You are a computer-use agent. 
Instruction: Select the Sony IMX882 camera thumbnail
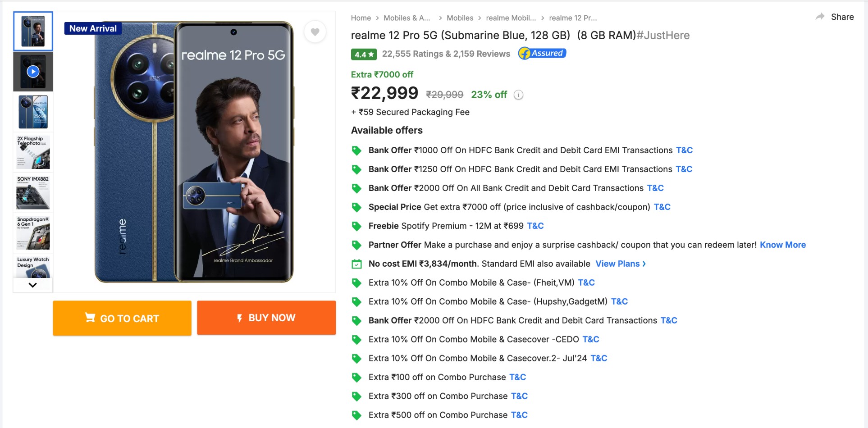click(33, 192)
